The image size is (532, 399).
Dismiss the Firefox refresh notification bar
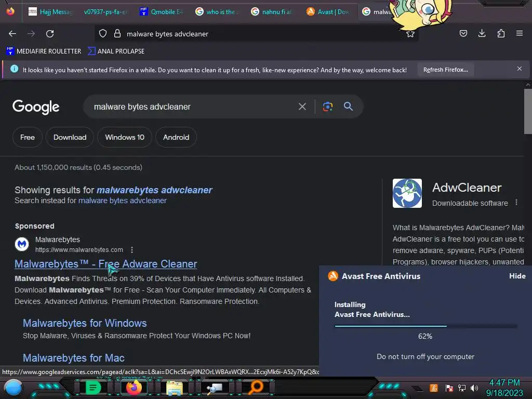click(x=519, y=69)
